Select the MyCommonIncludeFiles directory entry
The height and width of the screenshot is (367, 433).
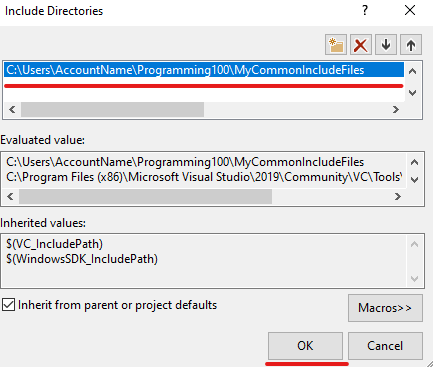(x=204, y=70)
